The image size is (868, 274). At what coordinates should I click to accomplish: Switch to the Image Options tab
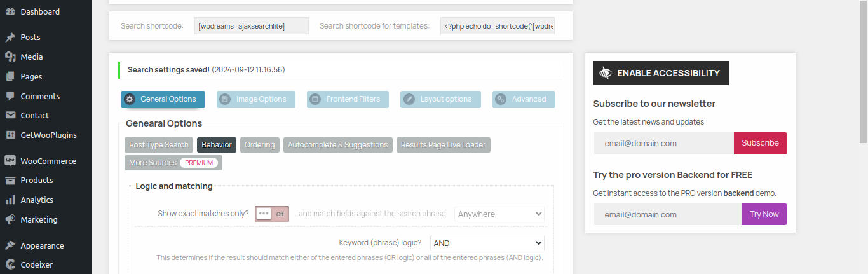pos(256,99)
